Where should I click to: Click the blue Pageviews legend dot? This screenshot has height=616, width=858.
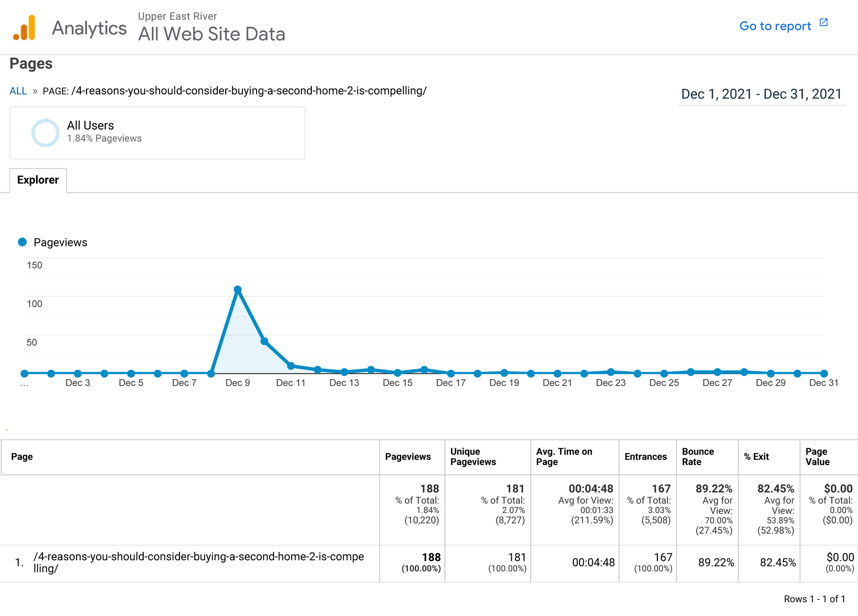[22, 242]
